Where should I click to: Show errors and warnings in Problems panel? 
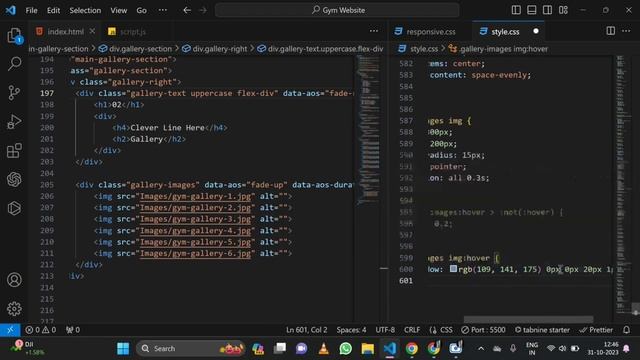40,329
